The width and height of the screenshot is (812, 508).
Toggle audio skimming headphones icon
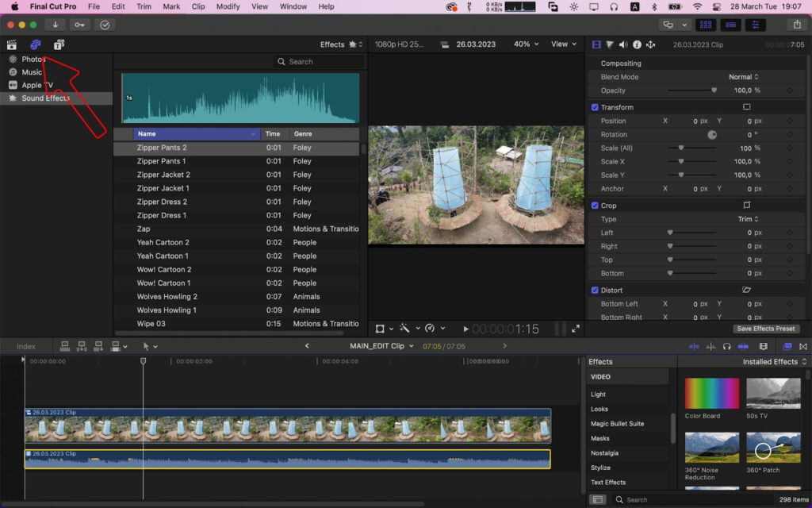[726, 346]
